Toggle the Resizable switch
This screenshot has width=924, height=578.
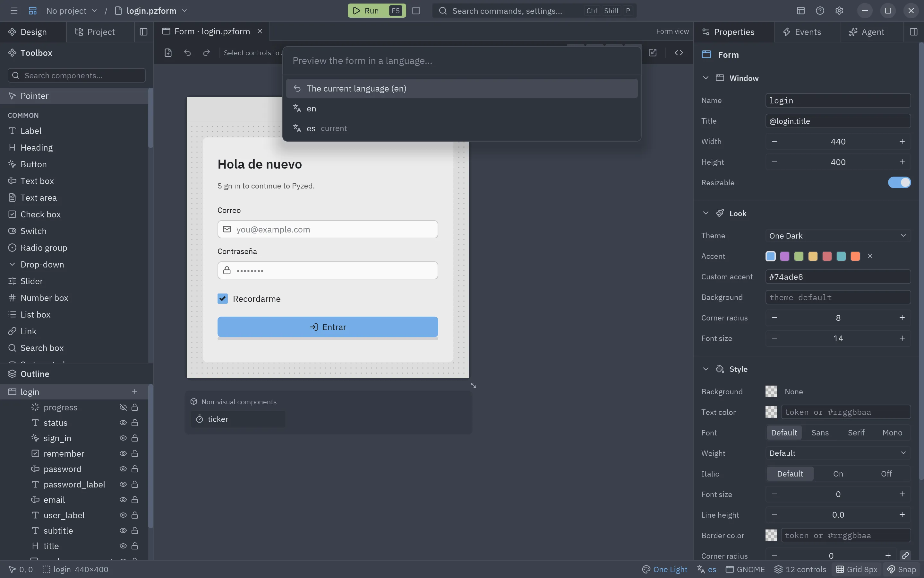pos(899,182)
